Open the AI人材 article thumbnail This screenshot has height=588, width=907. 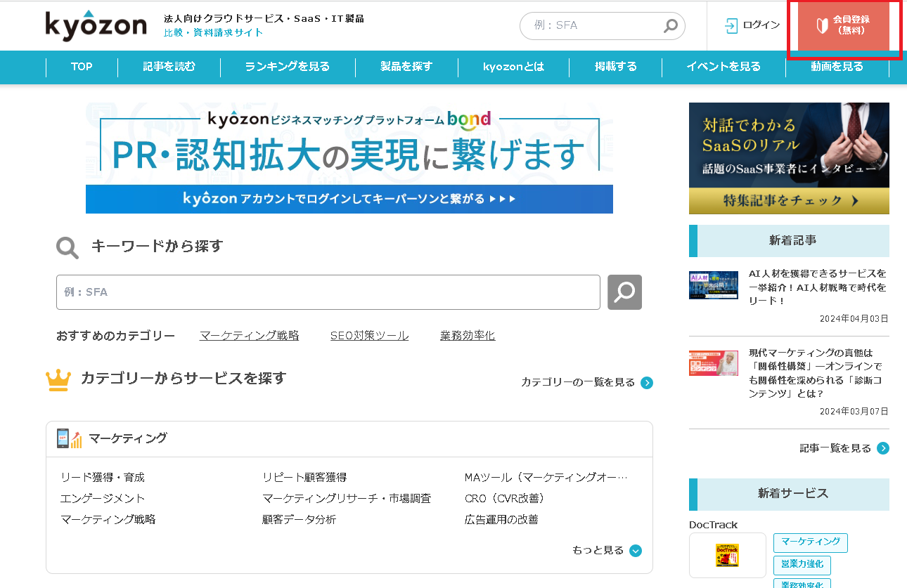(714, 285)
